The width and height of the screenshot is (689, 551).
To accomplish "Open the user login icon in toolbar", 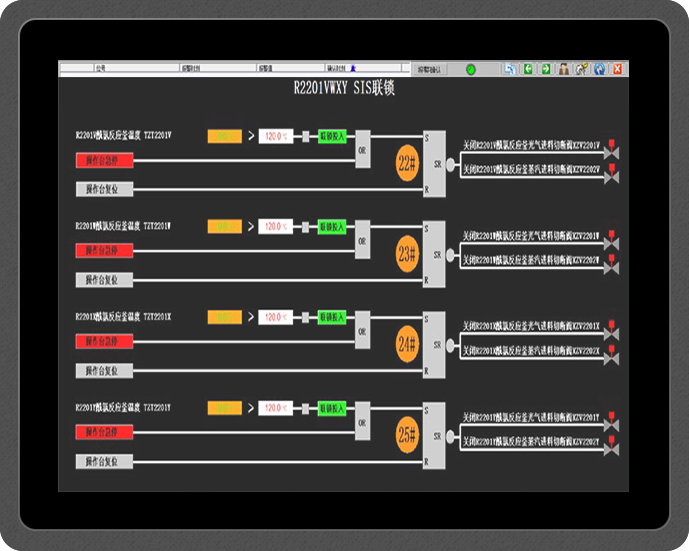I will click(564, 69).
